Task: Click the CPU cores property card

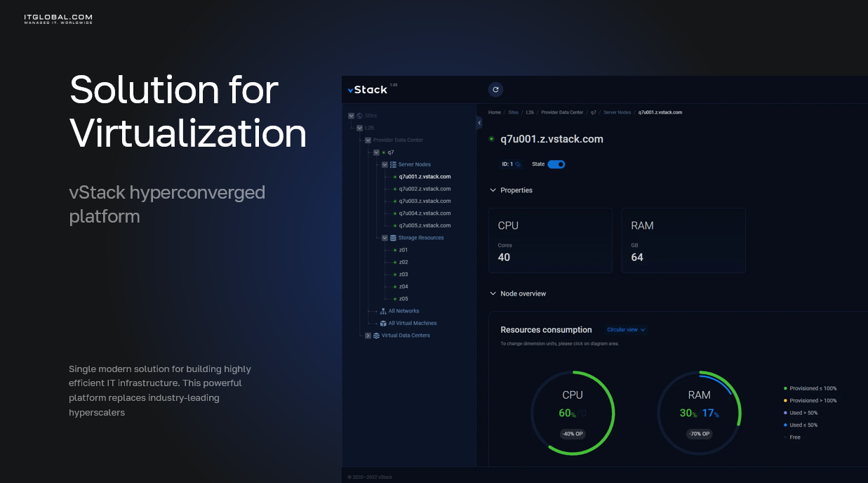Action: pos(550,240)
